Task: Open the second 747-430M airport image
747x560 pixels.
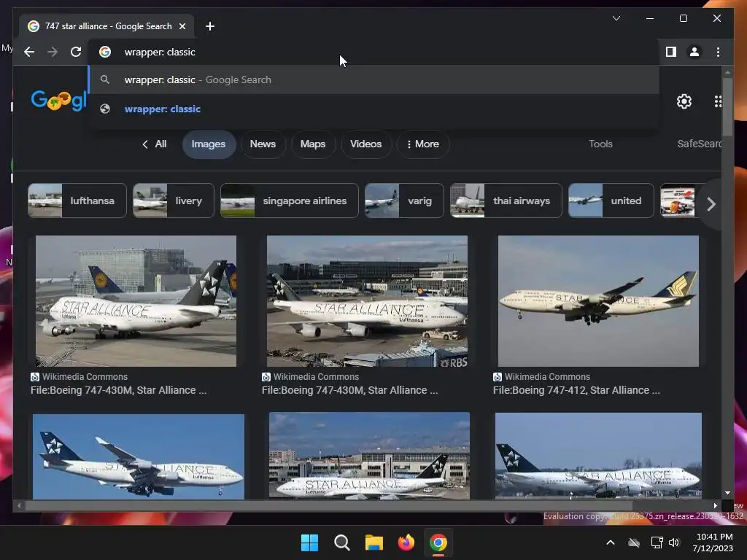Action: click(x=367, y=301)
